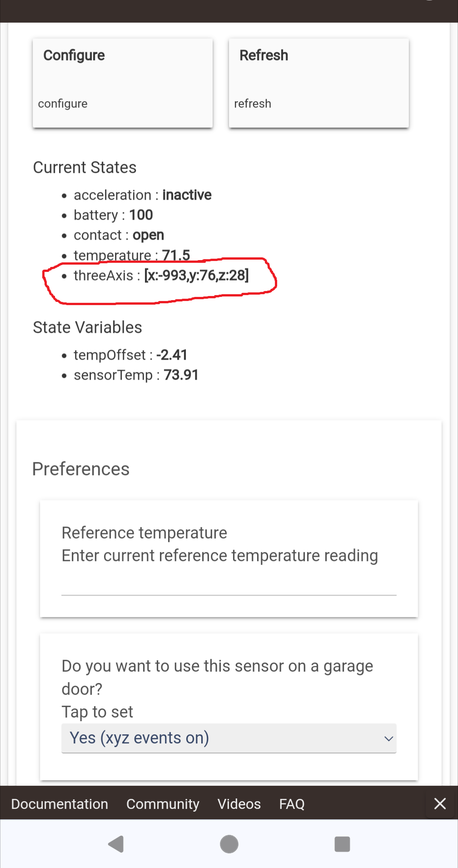Screen dimensions: 458x868
Task: Select the threeAxis state value
Action: point(196,275)
